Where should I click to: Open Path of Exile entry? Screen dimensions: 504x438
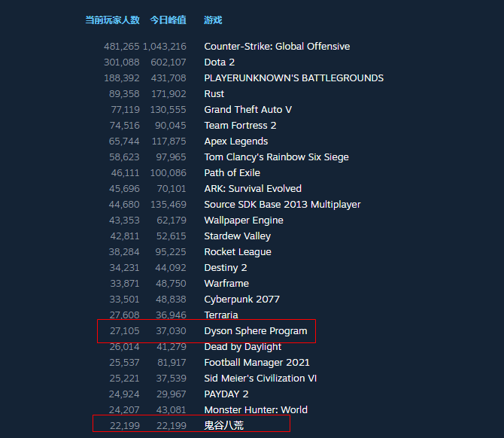coord(232,172)
